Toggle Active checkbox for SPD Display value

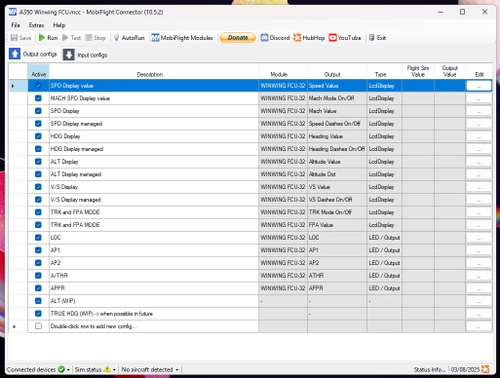tap(38, 86)
